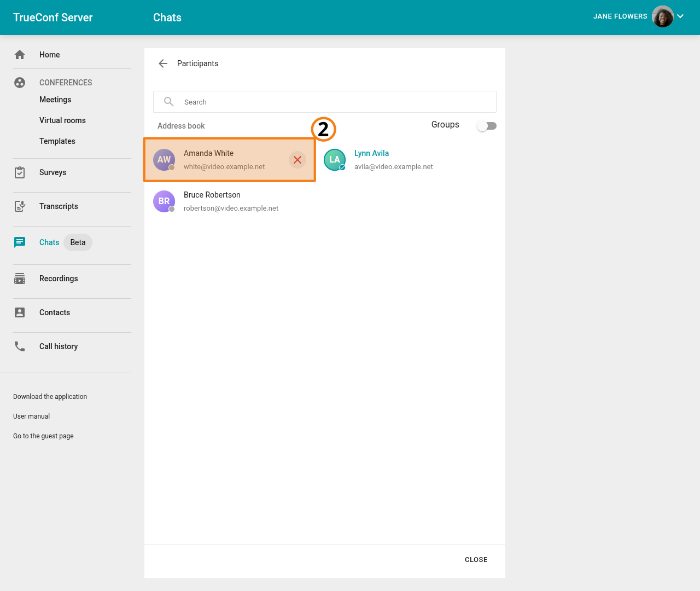The height and width of the screenshot is (591, 700).
Task: Click Download the application link
Action: coord(50,397)
